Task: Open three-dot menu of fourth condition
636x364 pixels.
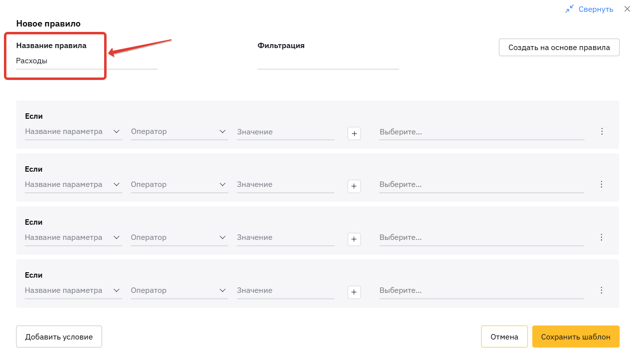Action: point(601,290)
